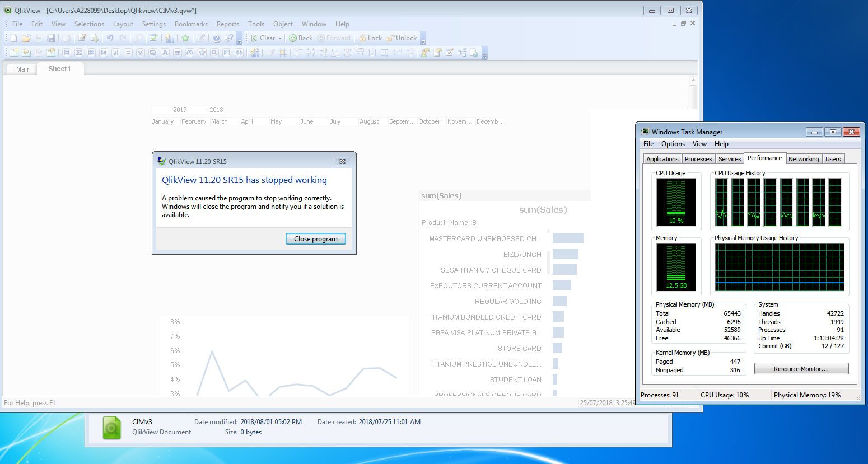Click the New document icon in QlikView toolbar
Screen dimensions: 868x464
[x=13, y=38]
